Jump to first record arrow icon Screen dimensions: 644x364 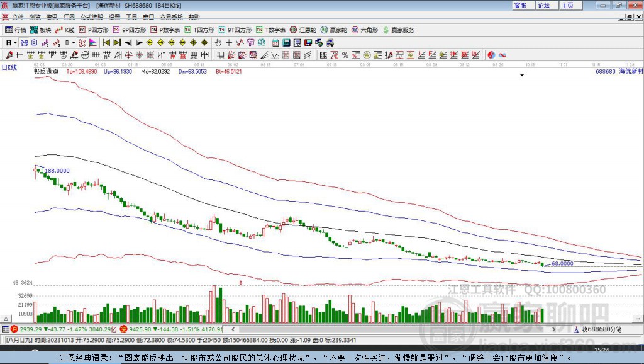(106, 43)
